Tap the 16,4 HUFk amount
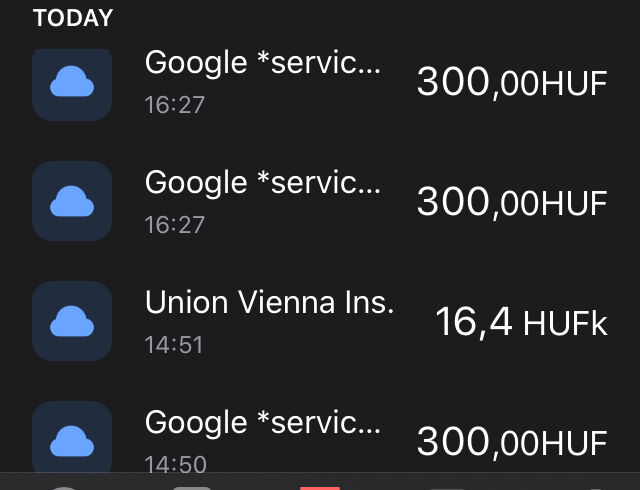This screenshot has width=640, height=490. point(521,323)
